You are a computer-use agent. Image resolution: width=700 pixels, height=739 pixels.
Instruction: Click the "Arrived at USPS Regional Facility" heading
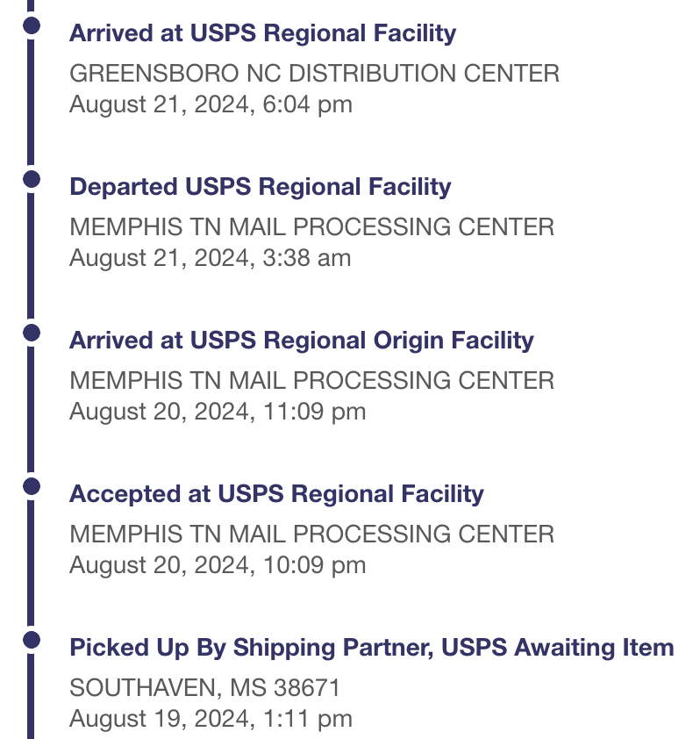(262, 33)
